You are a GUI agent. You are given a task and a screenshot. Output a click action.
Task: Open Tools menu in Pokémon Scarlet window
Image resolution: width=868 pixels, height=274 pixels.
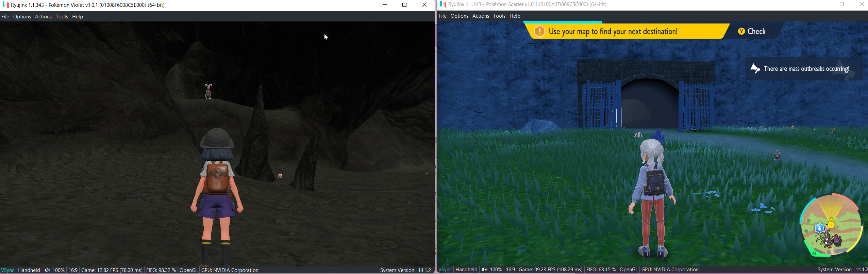[499, 16]
